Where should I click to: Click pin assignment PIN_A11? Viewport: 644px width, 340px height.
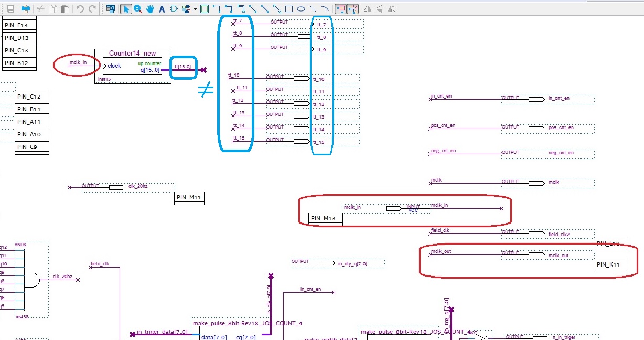pos(32,122)
